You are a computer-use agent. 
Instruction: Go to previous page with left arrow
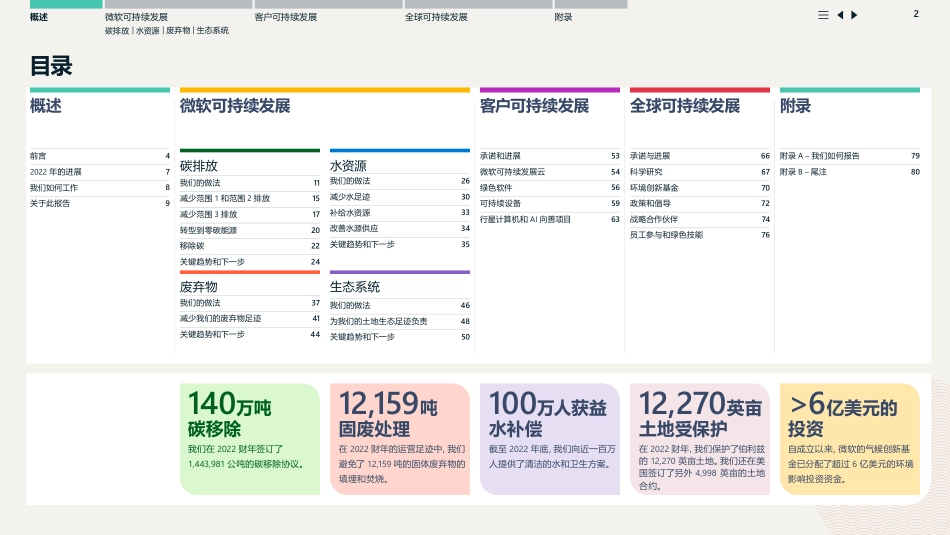point(840,15)
